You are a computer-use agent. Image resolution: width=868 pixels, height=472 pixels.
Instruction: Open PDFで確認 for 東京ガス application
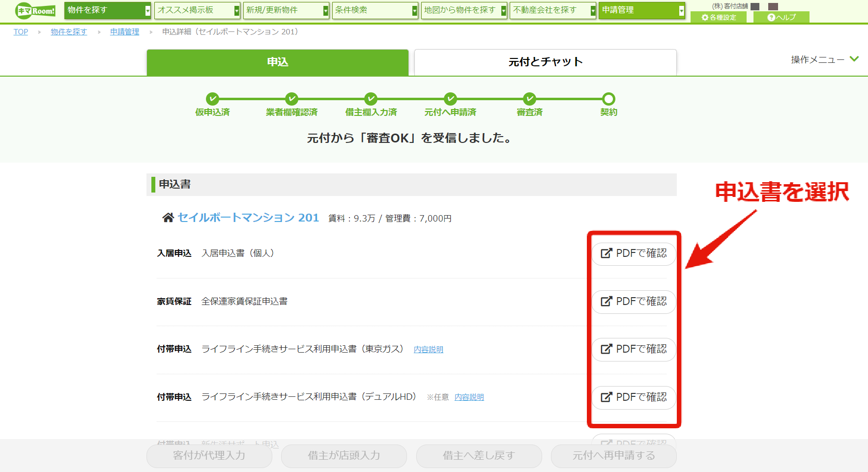634,349
